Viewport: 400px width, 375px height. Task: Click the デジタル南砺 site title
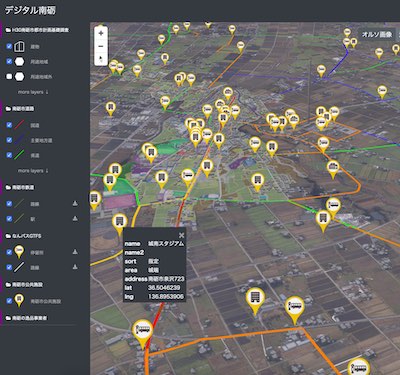pos(30,10)
